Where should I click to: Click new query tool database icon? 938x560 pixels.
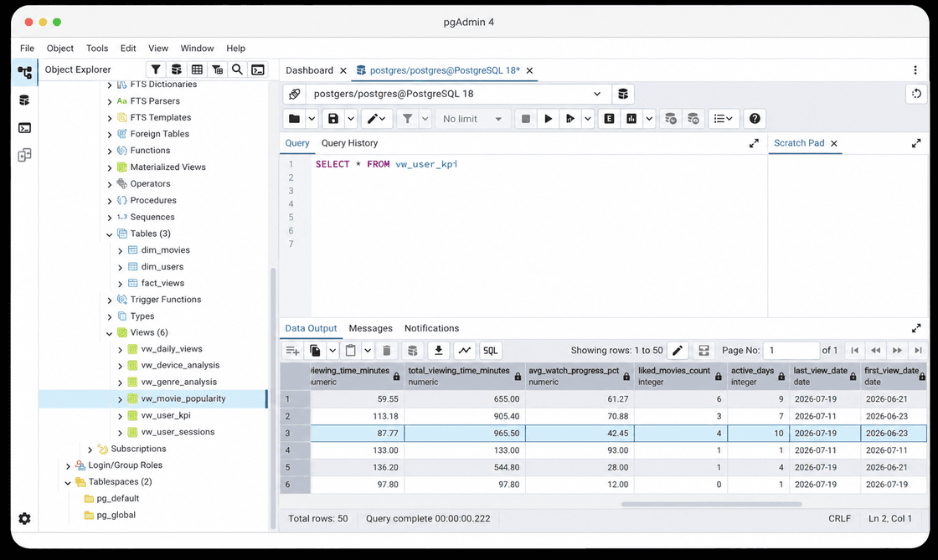coord(623,94)
